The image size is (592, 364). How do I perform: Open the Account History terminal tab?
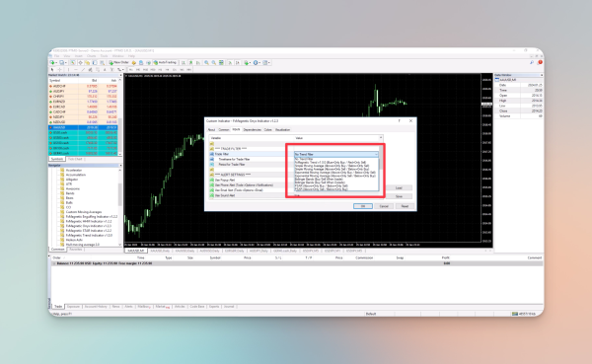[x=96, y=307]
